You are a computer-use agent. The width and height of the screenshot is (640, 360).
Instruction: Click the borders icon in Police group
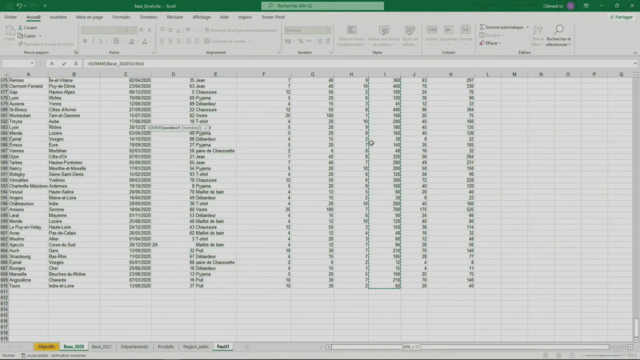click(x=116, y=41)
